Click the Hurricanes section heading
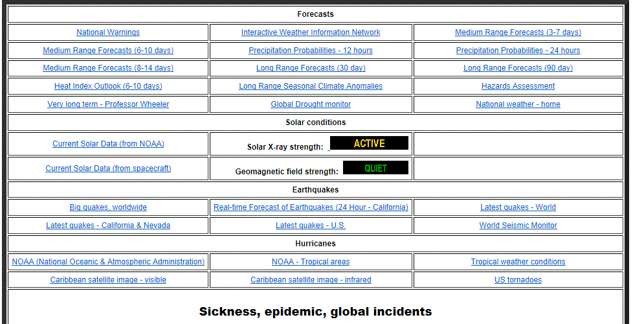Viewport: 644px width, 324px height. click(x=315, y=244)
